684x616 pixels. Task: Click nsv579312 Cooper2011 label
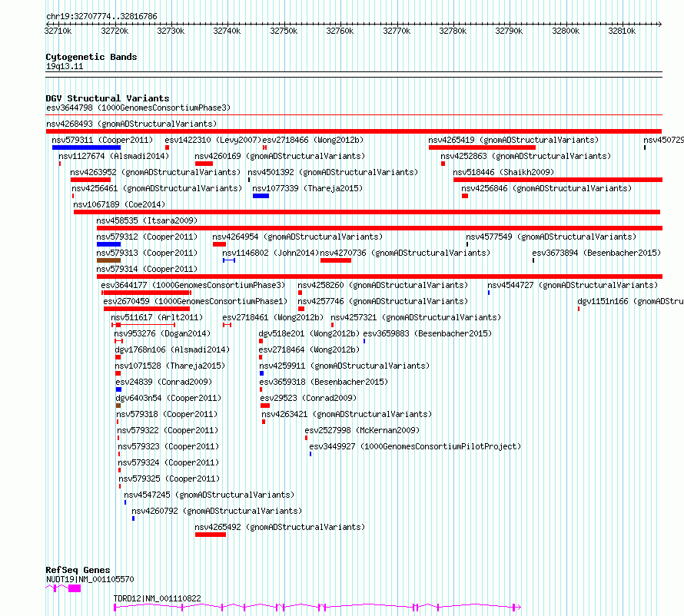point(147,237)
